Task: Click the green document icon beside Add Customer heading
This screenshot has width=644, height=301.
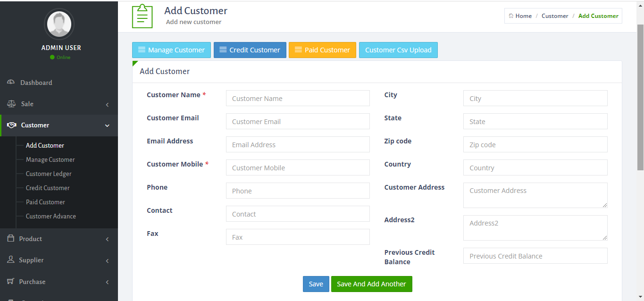Action: click(142, 16)
